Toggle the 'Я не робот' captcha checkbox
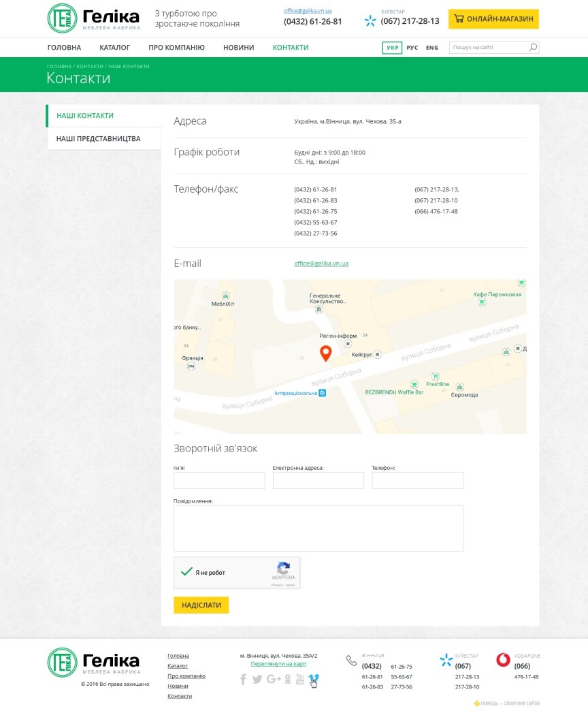This screenshot has width=588, height=711. click(x=186, y=572)
